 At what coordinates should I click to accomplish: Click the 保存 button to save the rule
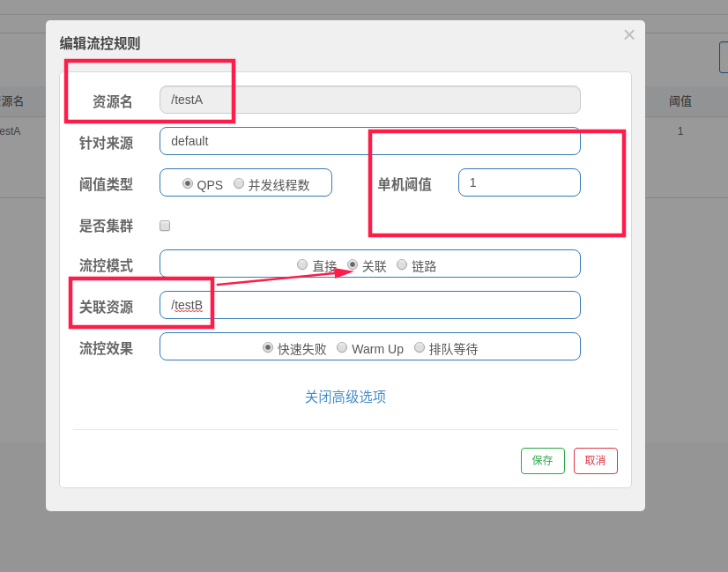point(542,460)
